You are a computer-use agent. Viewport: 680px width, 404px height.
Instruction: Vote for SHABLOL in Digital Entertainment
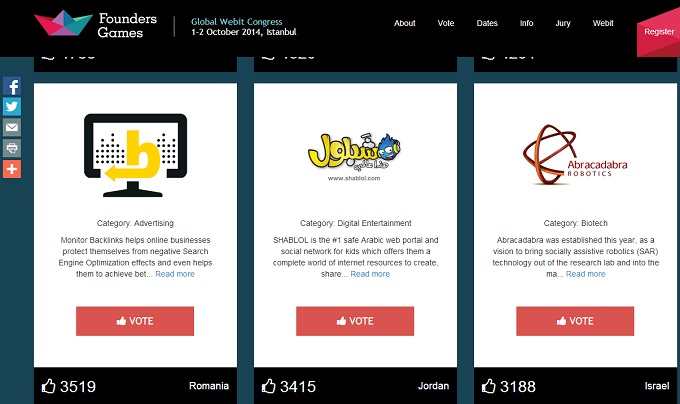[x=355, y=321]
